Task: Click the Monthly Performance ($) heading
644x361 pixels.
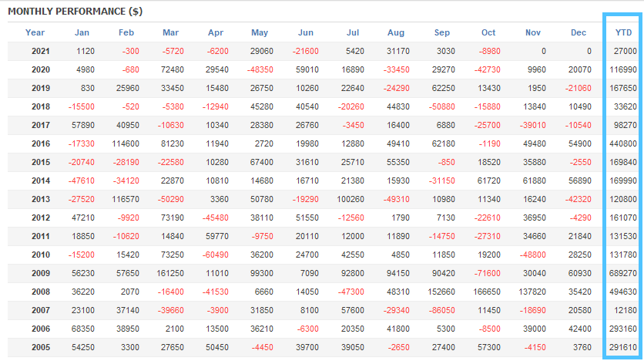Action: coord(69,12)
